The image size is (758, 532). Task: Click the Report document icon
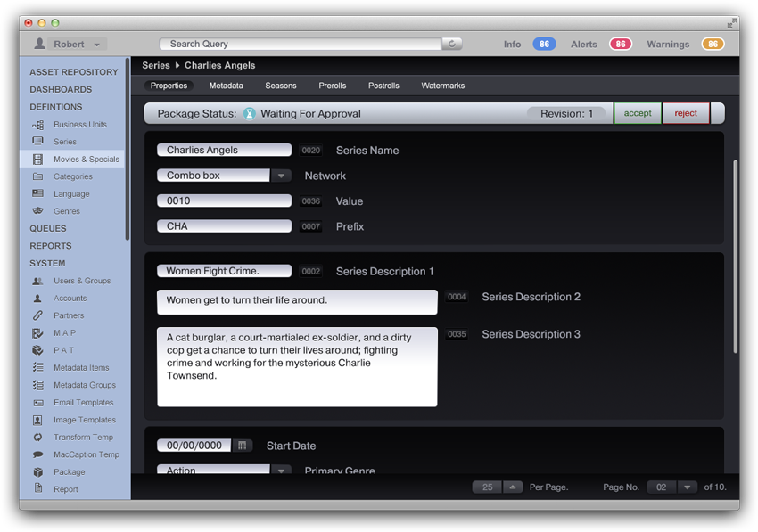click(x=37, y=488)
